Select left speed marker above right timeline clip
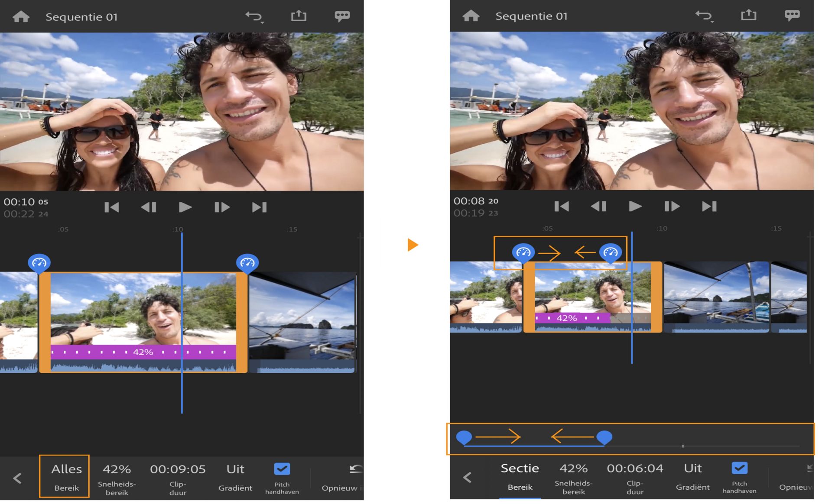The image size is (832, 504). (523, 253)
